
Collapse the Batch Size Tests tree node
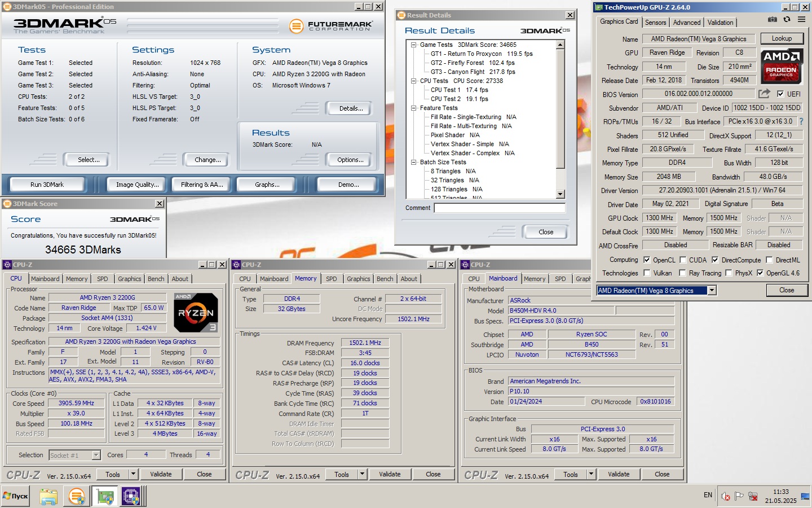pos(413,162)
